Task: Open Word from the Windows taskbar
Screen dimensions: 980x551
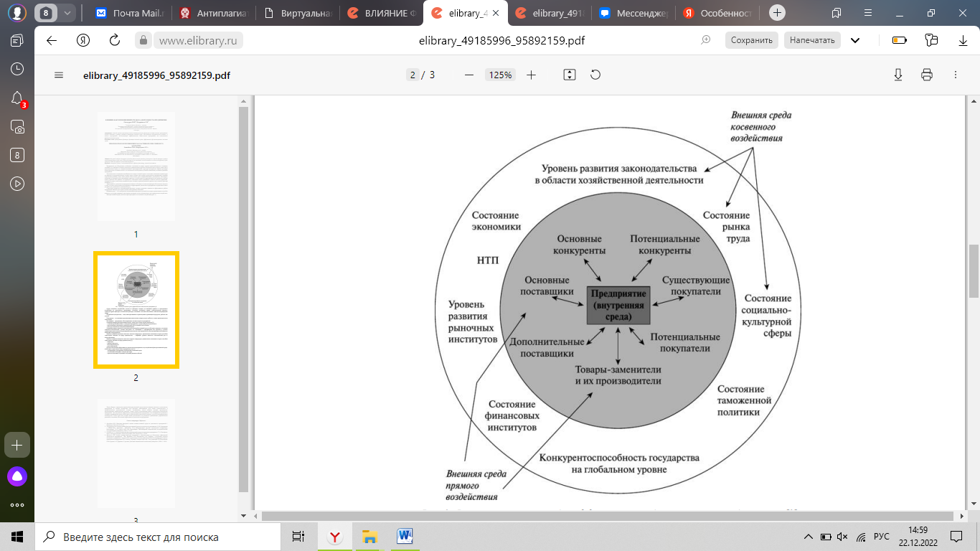Action: (404, 536)
